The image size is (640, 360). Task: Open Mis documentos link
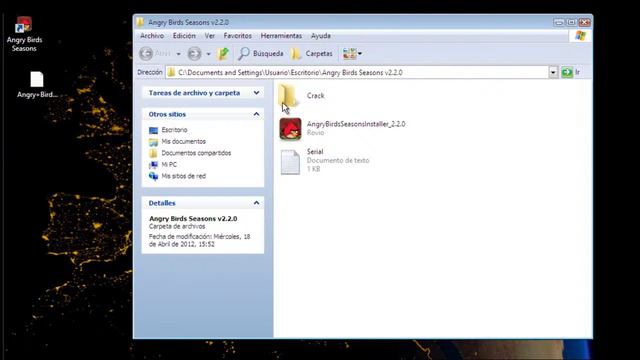tap(184, 141)
